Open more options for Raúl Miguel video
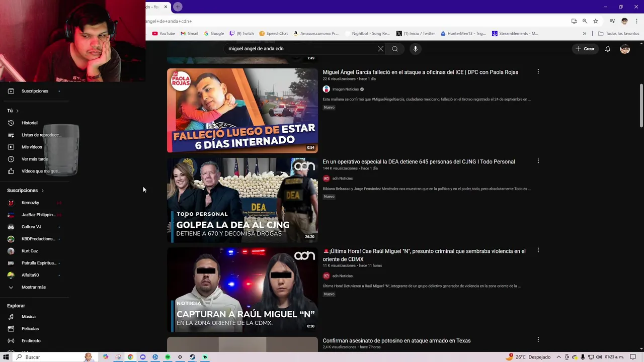This screenshot has height=362, width=644. click(538, 250)
